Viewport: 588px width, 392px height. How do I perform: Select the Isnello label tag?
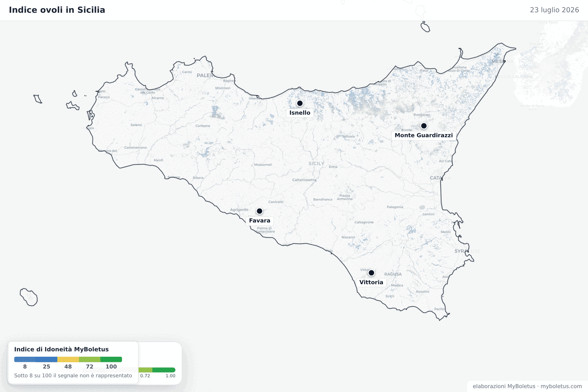pyautogui.click(x=300, y=113)
